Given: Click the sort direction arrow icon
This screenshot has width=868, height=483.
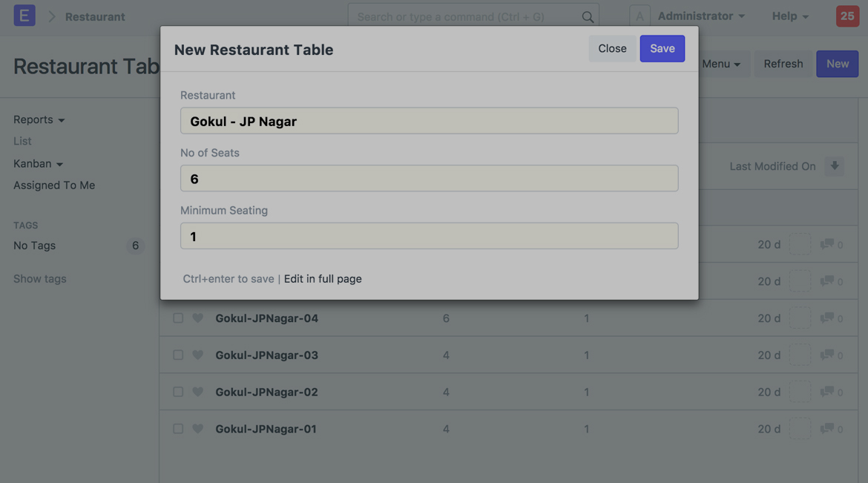Looking at the screenshot, I should 835,166.
